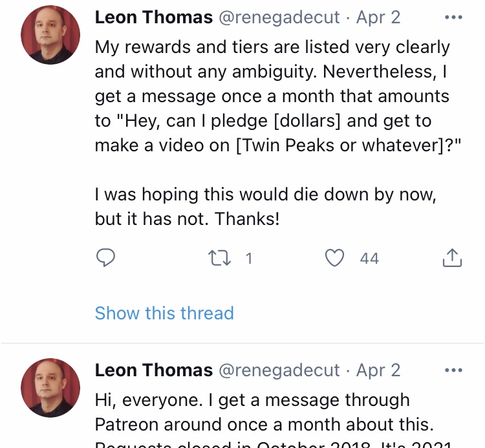View second tweet's profile picture

click(x=50, y=388)
